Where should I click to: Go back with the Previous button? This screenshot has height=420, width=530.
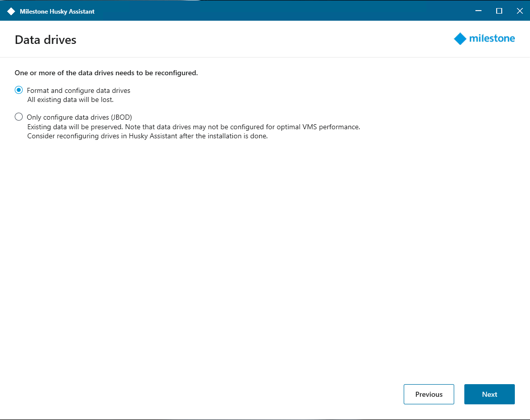pyautogui.click(x=428, y=394)
